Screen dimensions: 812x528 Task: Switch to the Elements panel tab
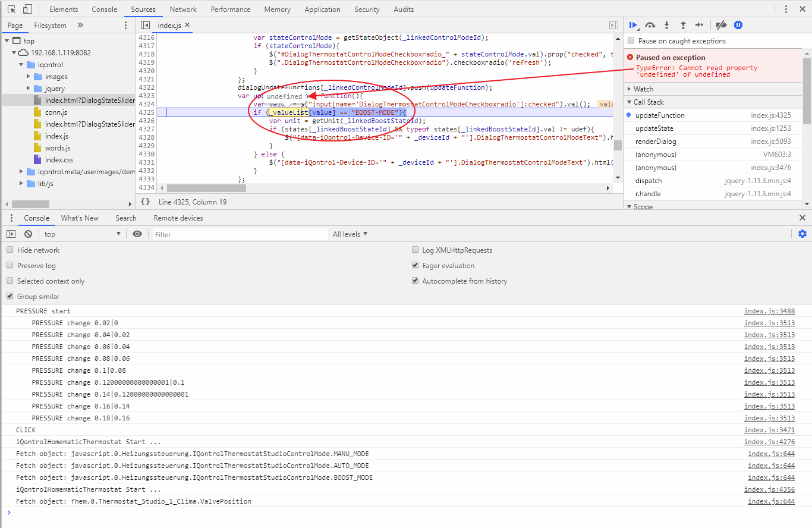tap(64, 10)
